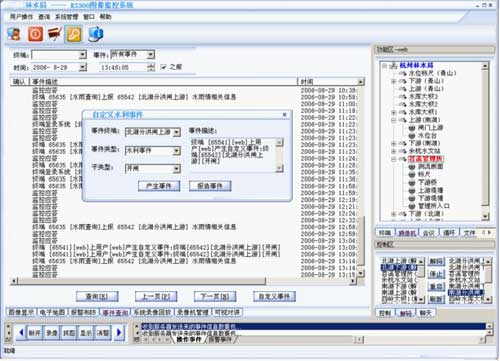Click the device tree vertical scrollbar
The height and width of the screenshot is (361, 500).
(485, 140)
